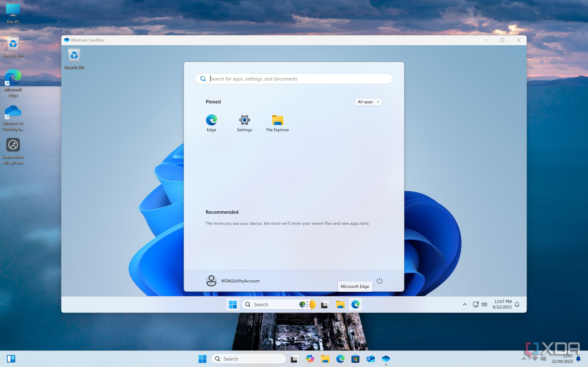Screen dimensions: 588x367
Task: Click Microsoft Edge icon in sandbox taskbar
Action: click(x=356, y=304)
